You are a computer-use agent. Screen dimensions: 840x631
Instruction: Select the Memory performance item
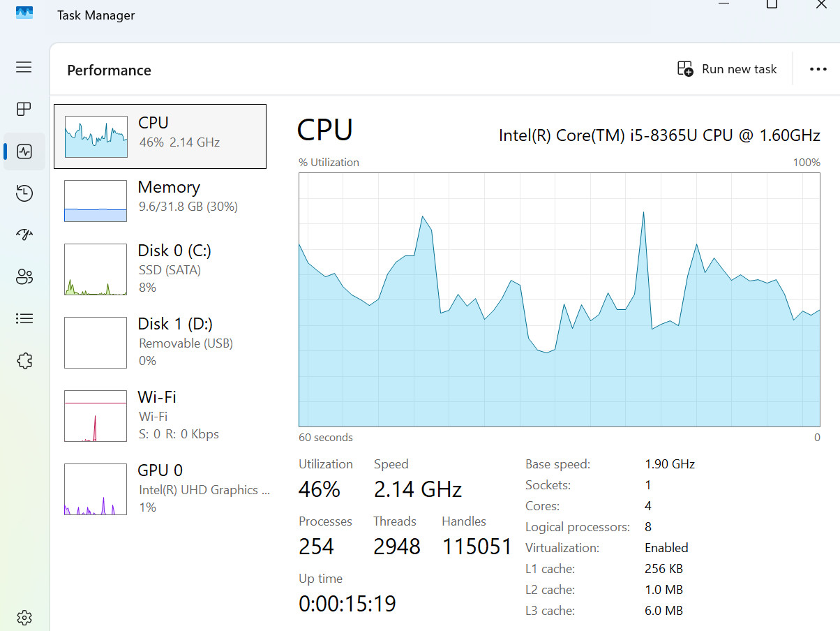click(160, 200)
